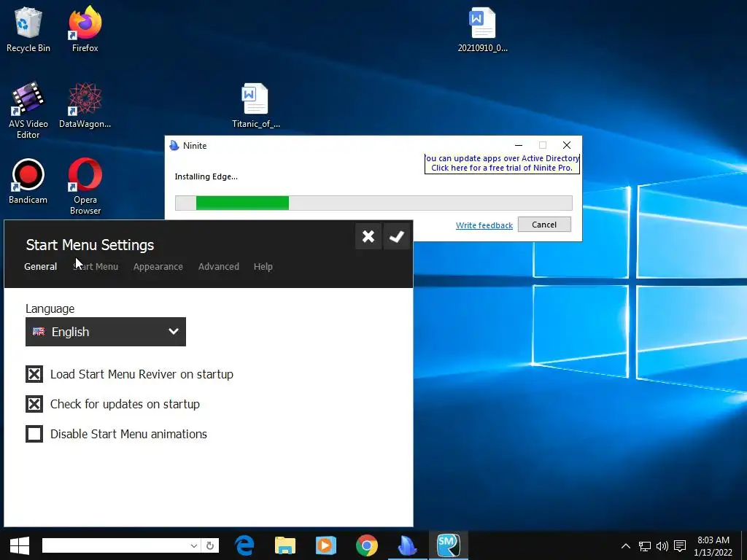Launch Firefox from the desktop shortcut
Image resolution: width=747 pixels, height=560 pixels.
pyautogui.click(x=85, y=29)
